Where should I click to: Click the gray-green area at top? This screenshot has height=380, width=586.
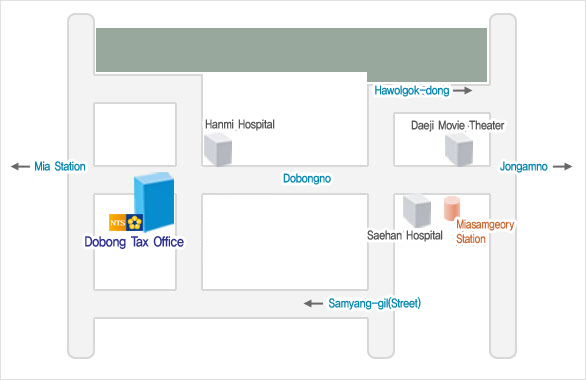(292, 50)
